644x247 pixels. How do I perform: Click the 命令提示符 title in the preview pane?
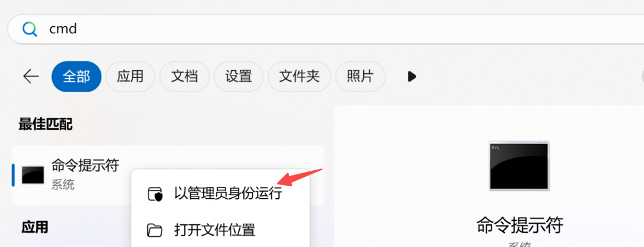tap(519, 225)
